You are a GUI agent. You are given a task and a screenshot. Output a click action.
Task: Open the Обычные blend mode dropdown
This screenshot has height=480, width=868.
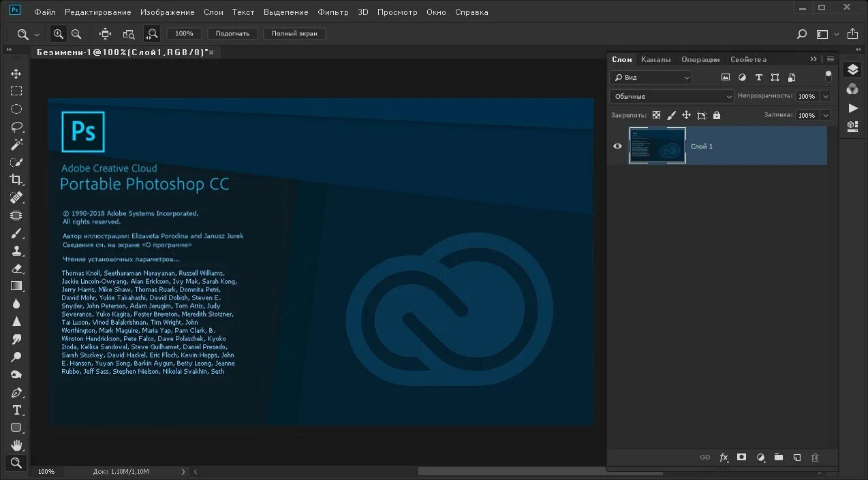pos(671,97)
